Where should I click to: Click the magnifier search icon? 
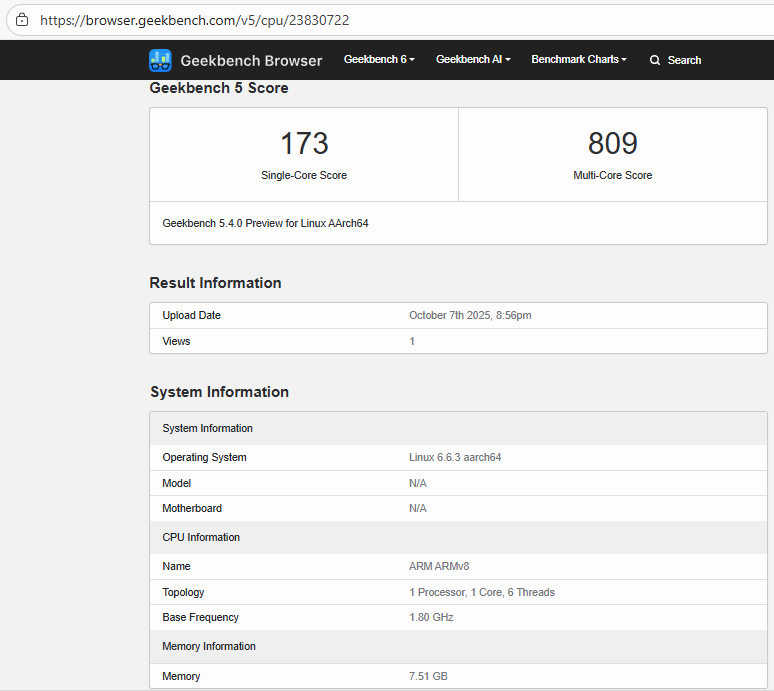tap(655, 60)
